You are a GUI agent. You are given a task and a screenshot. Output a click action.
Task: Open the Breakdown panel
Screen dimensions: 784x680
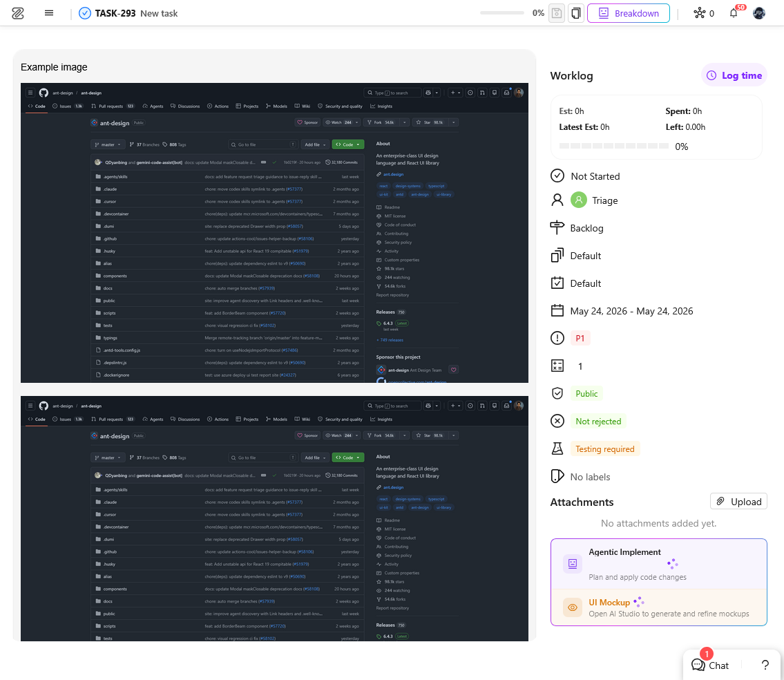click(629, 13)
